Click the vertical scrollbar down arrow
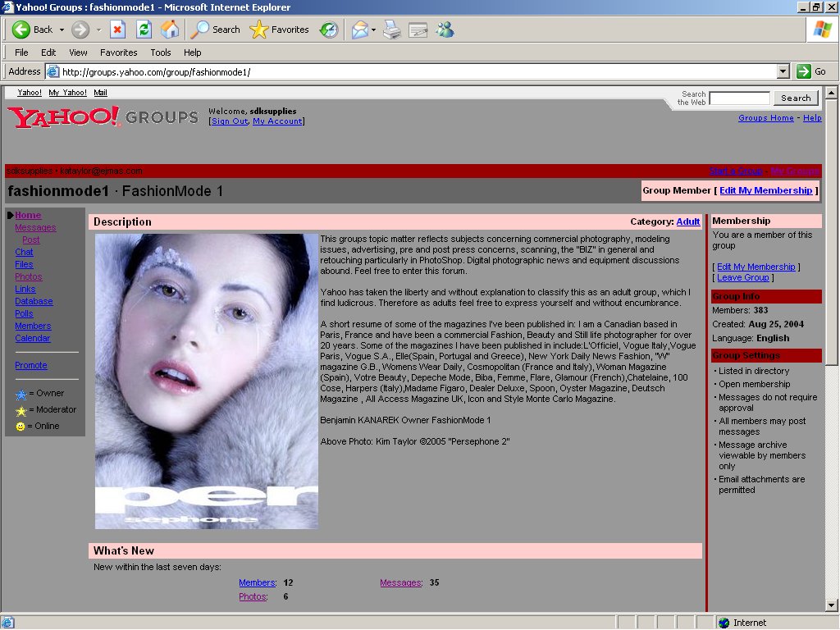840x630 pixels. click(832, 606)
